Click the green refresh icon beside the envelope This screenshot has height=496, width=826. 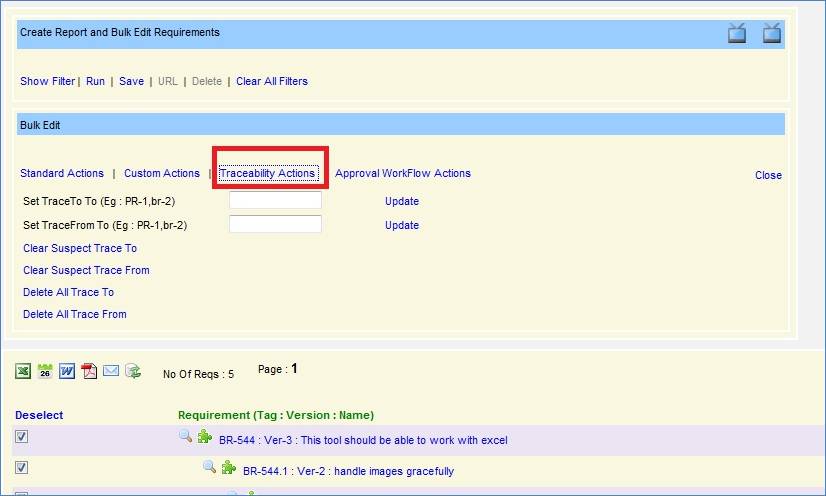(133, 371)
